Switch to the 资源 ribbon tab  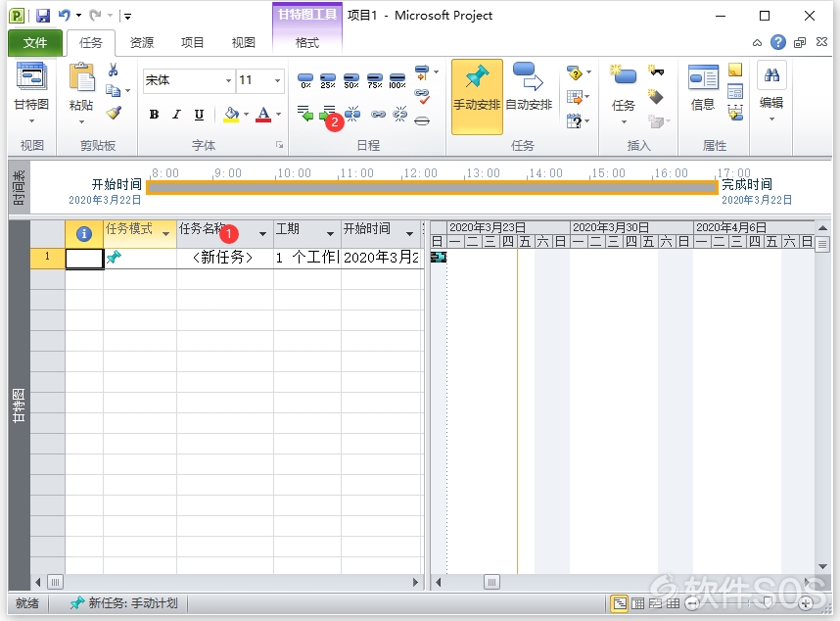point(141,43)
